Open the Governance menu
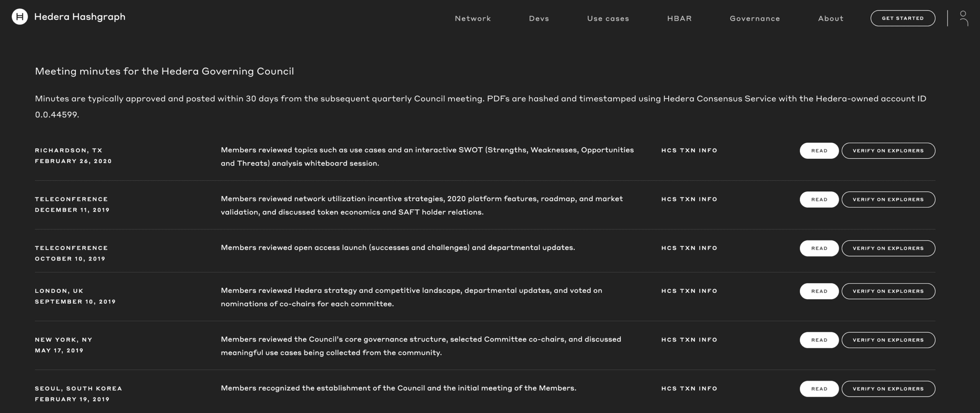Viewport: 980px width, 413px height. 754,18
